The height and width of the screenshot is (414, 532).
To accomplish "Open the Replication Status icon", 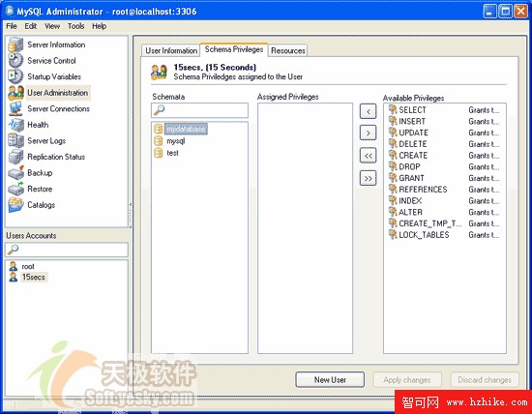I will coord(15,157).
